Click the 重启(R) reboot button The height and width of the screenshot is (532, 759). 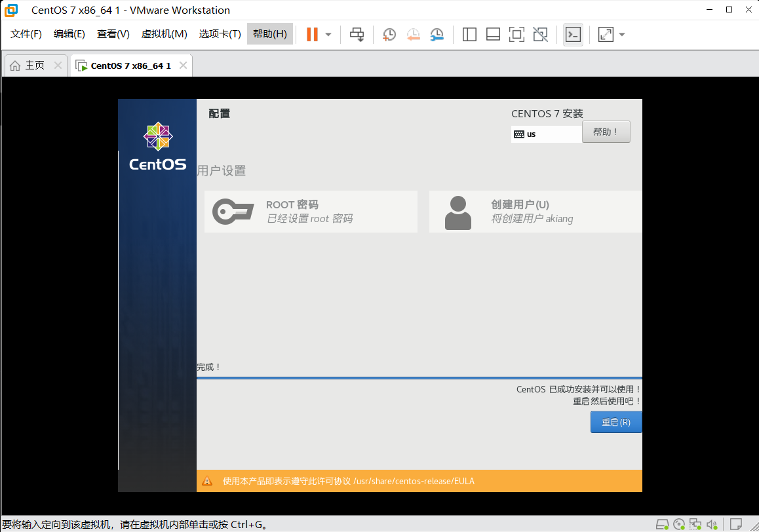click(x=616, y=422)
